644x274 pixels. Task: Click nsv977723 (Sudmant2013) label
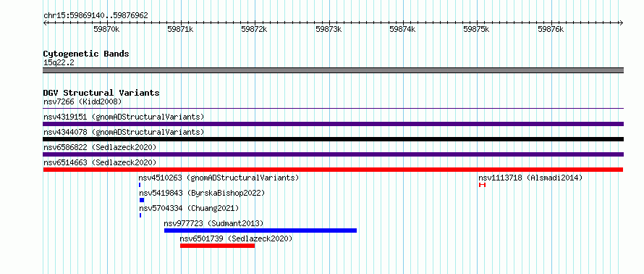click(213, 223)
